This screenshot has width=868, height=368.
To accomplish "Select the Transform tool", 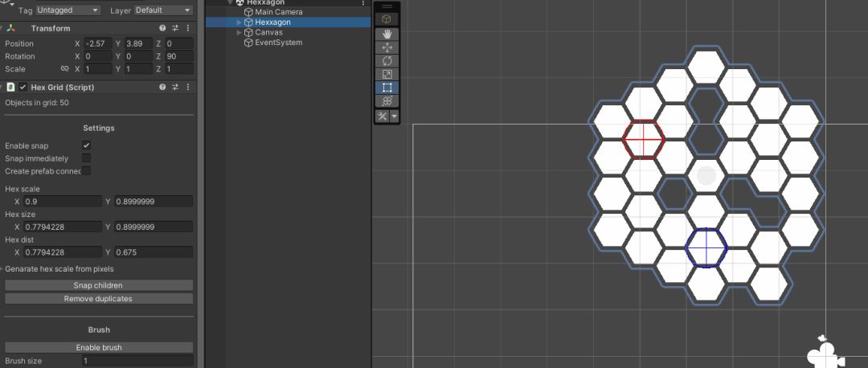I will point(387,101).
